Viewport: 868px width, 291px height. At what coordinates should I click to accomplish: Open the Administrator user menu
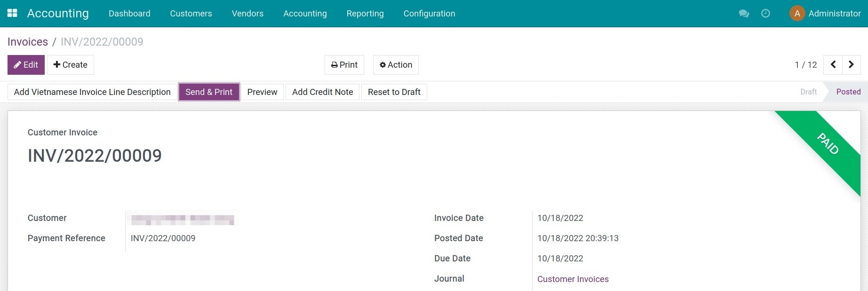click(825, 14)
